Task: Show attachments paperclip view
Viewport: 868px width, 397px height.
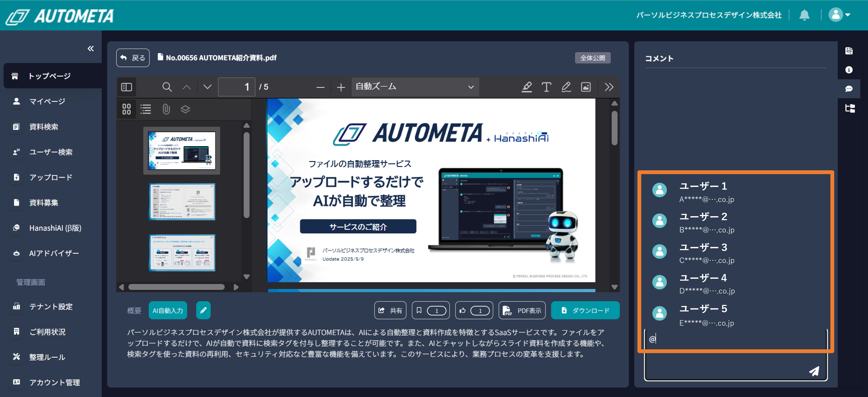Action: [166, 109]
